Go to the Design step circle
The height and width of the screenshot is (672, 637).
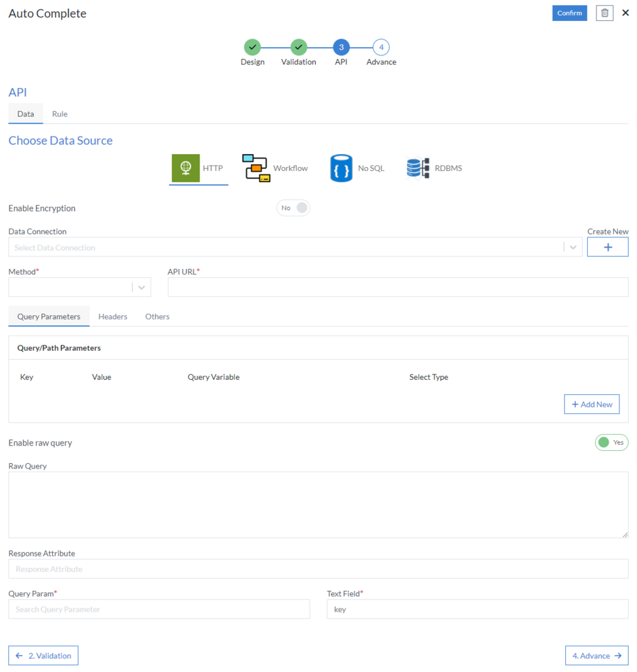coord(252,47)
